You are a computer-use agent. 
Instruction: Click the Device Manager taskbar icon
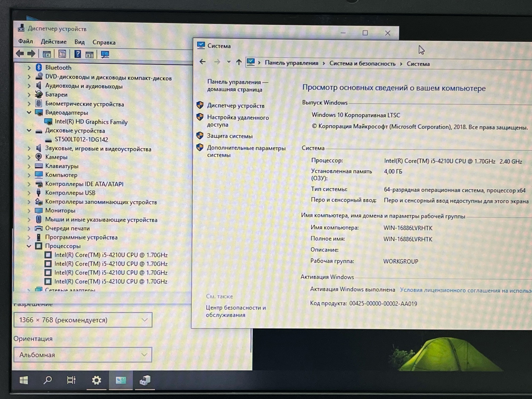(145, 380)
